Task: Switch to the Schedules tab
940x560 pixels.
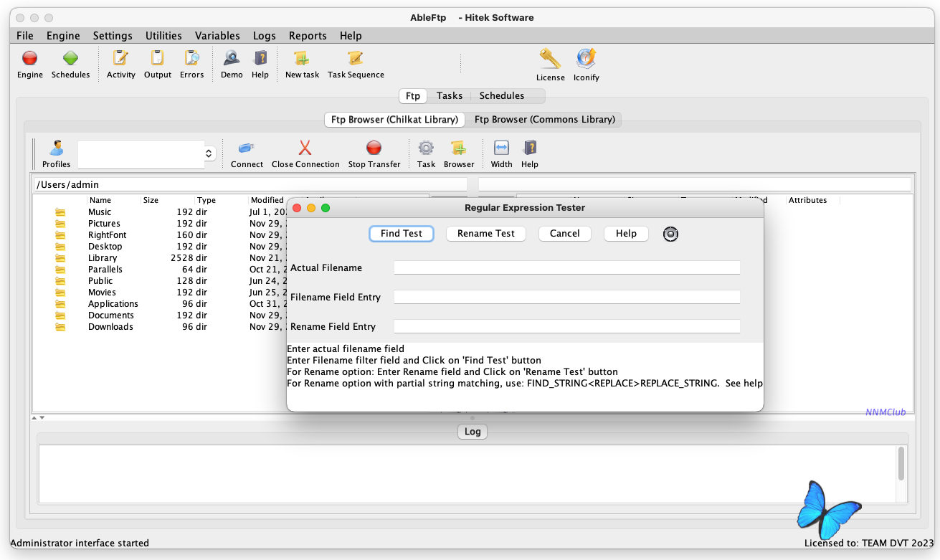Action: click(x=502, y=96)
